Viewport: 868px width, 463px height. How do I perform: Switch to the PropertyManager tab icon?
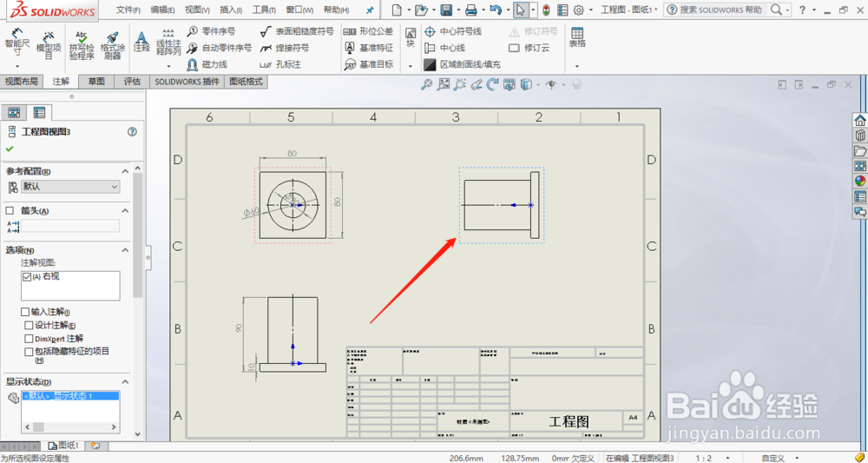39,113
